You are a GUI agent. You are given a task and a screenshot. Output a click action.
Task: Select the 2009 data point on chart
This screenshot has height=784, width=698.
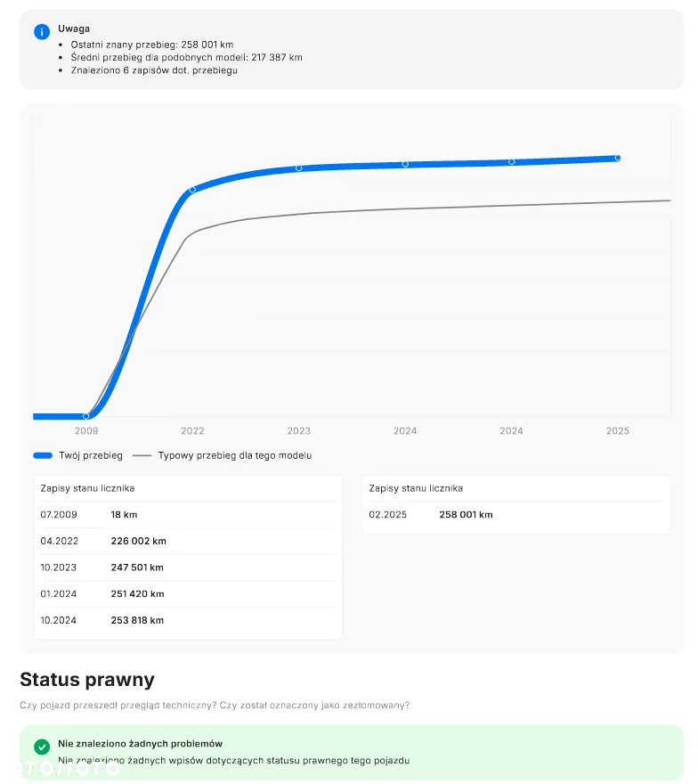(86, 416)
